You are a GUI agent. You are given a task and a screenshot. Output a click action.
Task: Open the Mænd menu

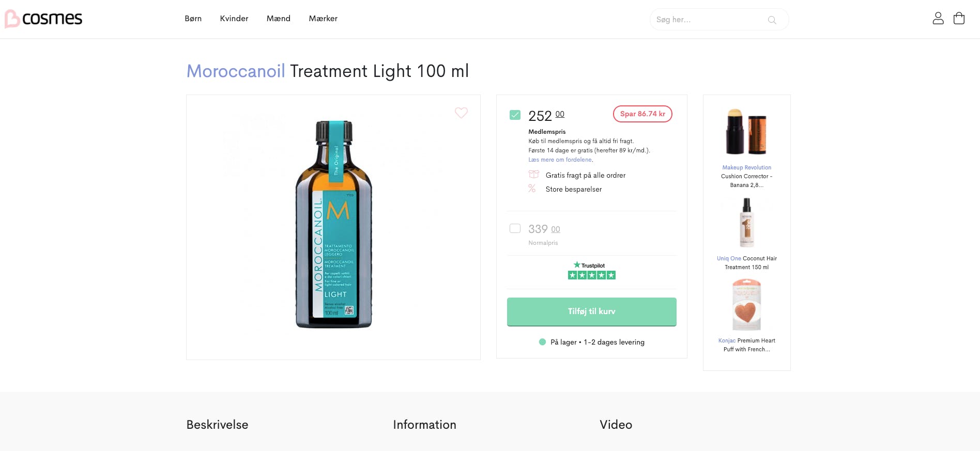278,19
